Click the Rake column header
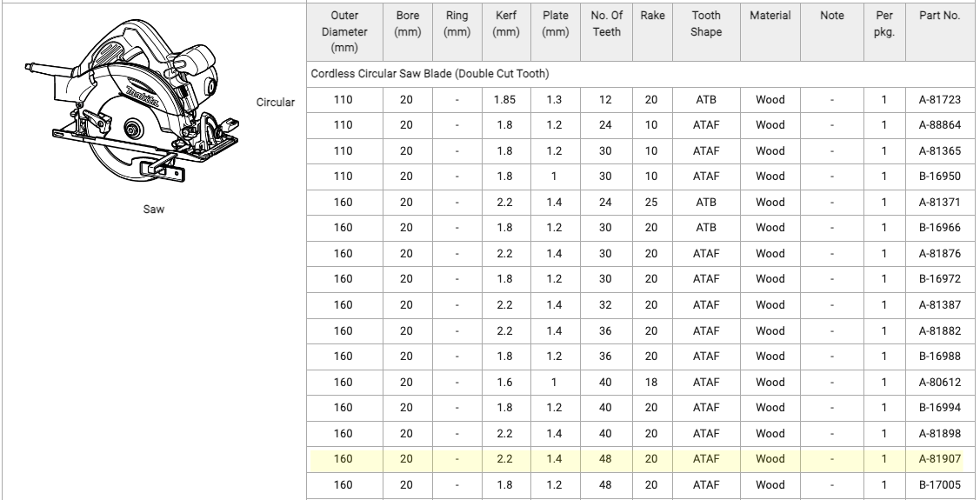This screenshot has width=980, height=500. coord(651,17)
